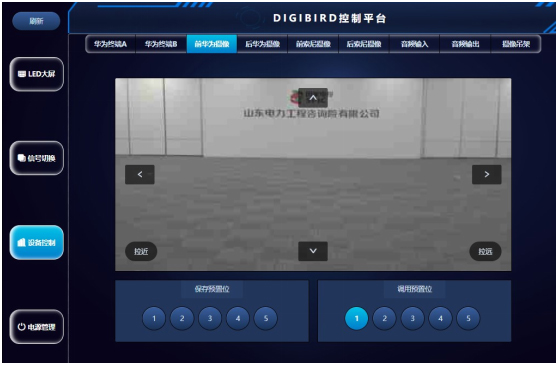Select the 设备控制 sidebar item
558x365 pixels.
37,242
